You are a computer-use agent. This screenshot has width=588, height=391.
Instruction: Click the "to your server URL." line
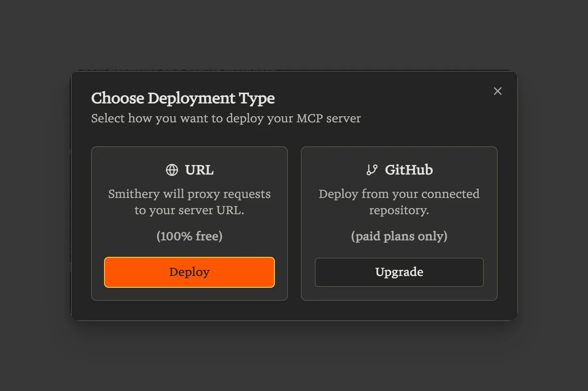point(189,210)
